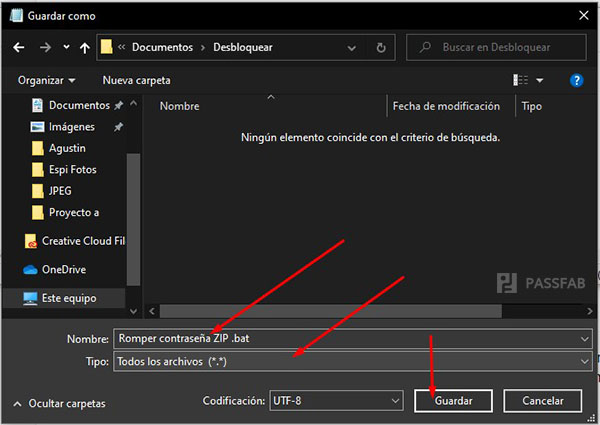Click the sidebar vertical scrollbar thumb
Screen dimensions: 600x425
[133, 219]
